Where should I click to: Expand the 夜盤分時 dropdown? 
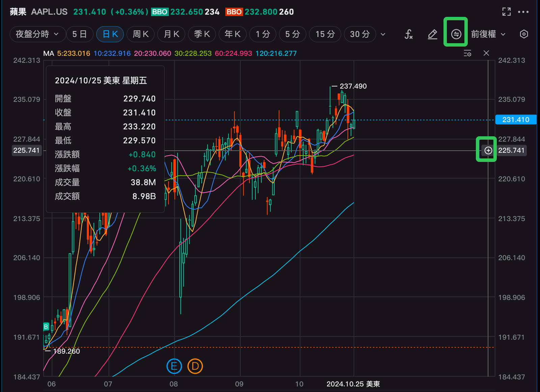point(37,34)
